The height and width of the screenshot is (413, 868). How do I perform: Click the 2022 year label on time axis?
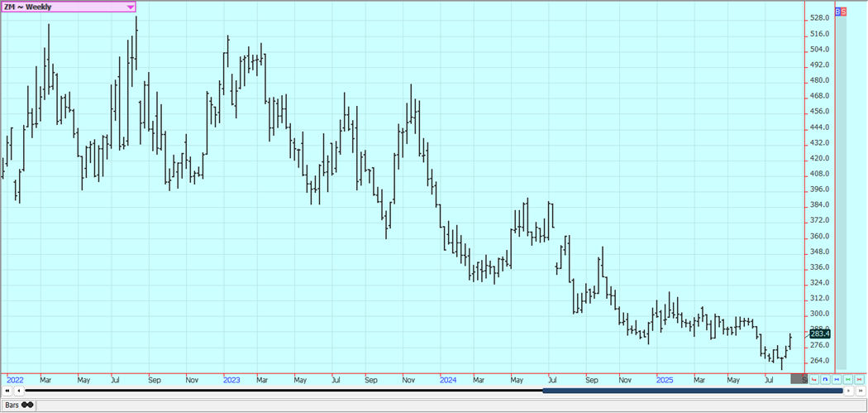point(15,380)
